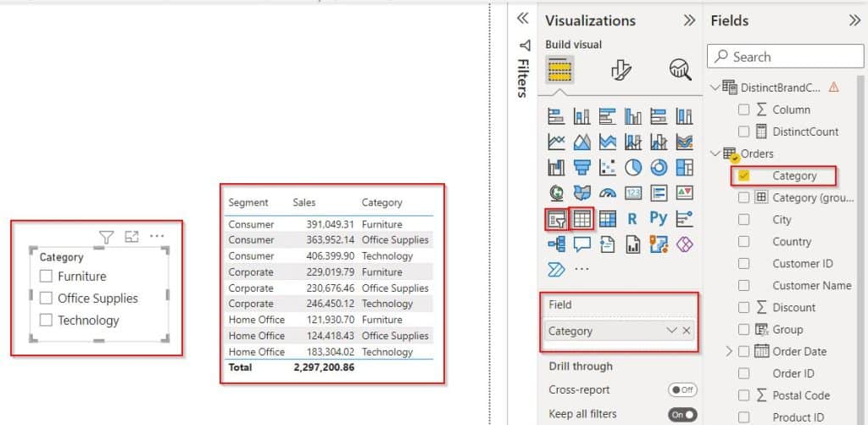Select the multi-row card visual
This screenshot has height=425, width=868.
pos(659,193)
